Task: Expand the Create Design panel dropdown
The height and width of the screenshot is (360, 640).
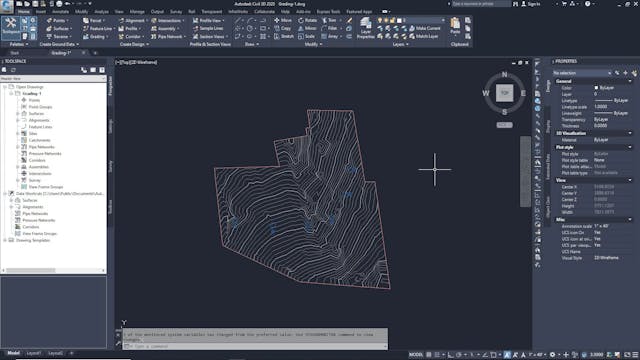Action: coord(134,44)
